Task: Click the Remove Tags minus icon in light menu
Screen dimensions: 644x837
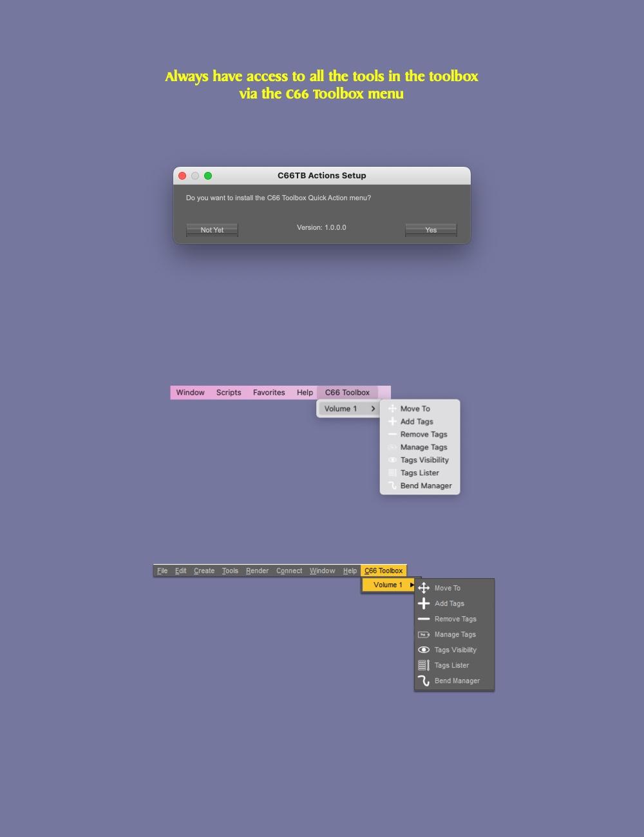Action: 392,435
